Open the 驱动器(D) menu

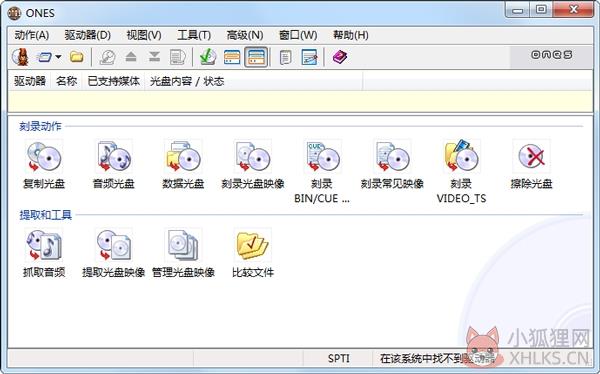pos(88,35)
